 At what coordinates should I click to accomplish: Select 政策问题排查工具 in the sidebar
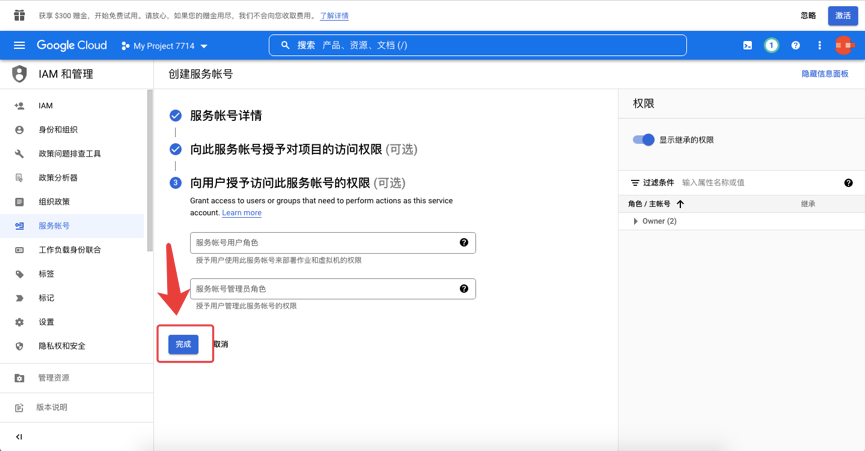coord(70,154)
